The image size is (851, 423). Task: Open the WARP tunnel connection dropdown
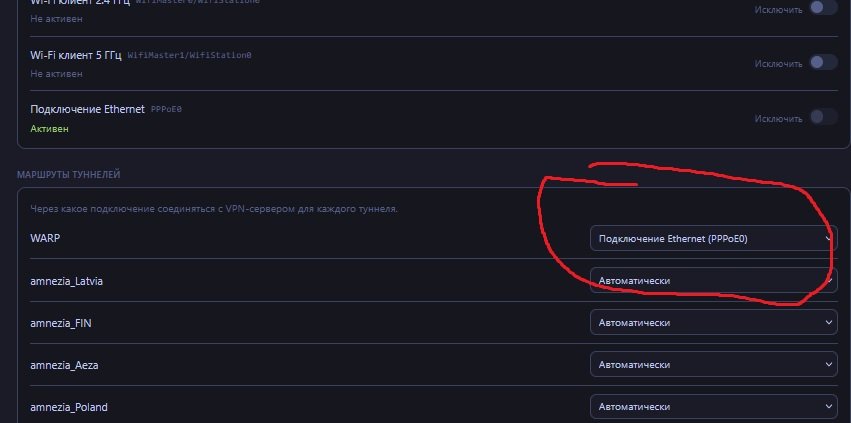(713, 238)
